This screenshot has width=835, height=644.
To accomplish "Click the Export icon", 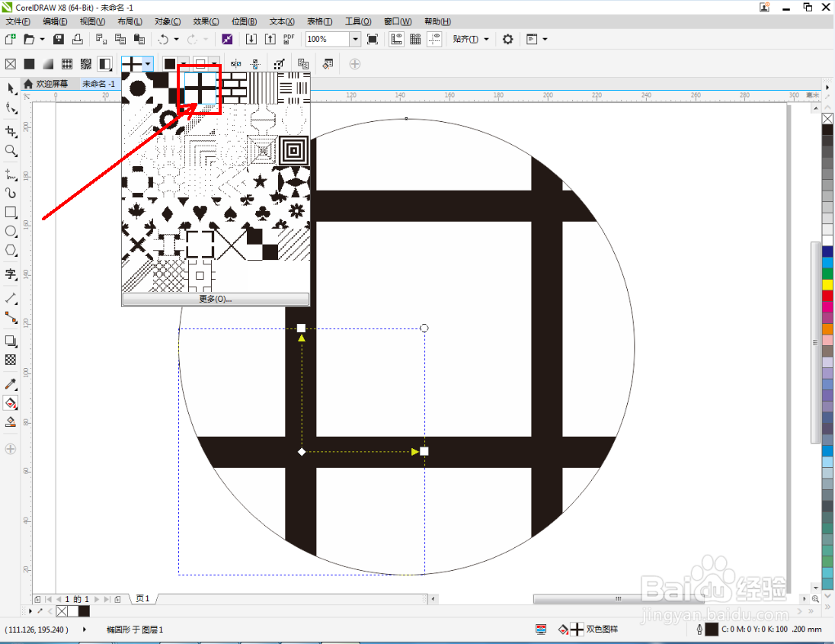I will (270, 39).
